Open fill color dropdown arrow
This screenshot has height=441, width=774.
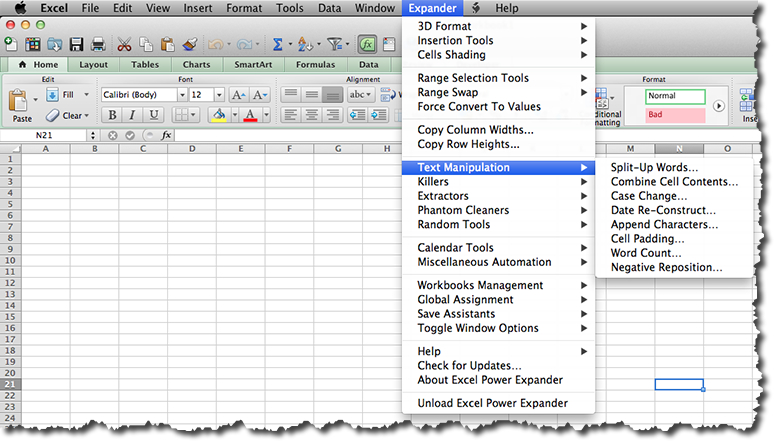tap(235, 115)
